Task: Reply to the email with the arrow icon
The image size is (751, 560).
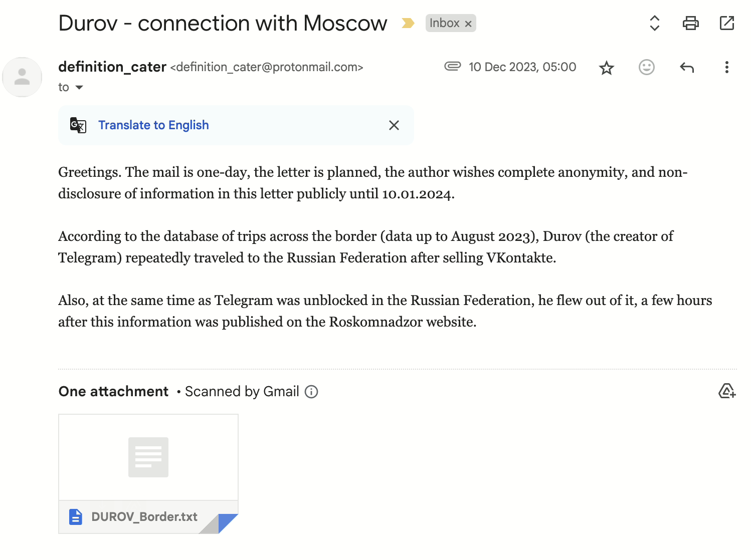Action: point(687,67)
